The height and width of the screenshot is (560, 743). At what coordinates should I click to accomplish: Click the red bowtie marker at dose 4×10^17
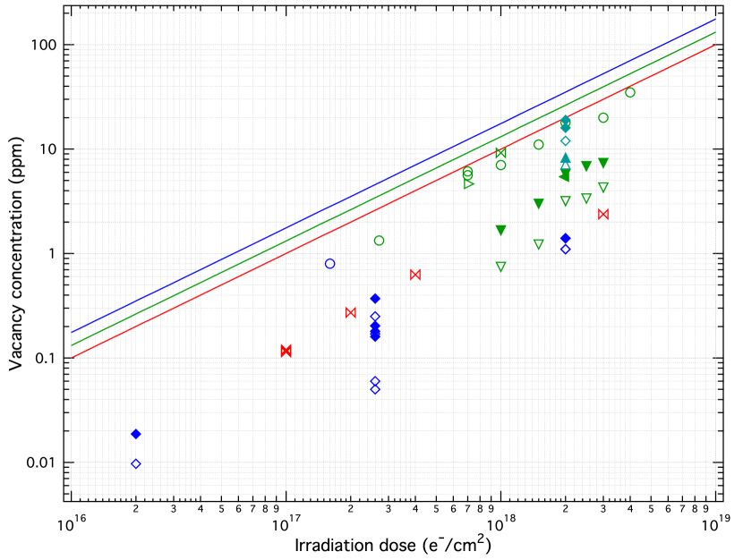(x=415, y=275)
